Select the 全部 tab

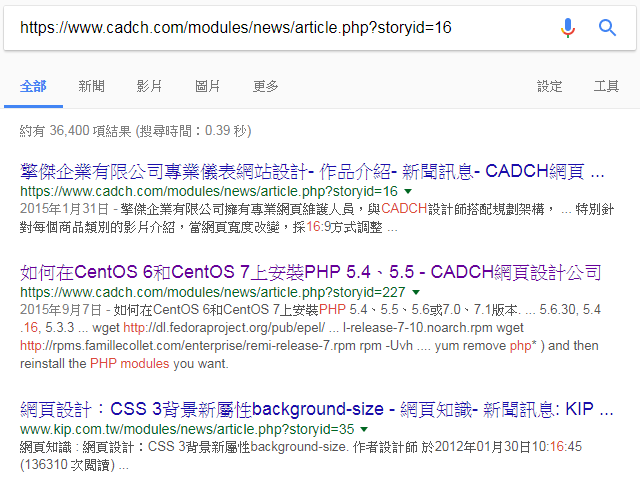tap(33, 86)
